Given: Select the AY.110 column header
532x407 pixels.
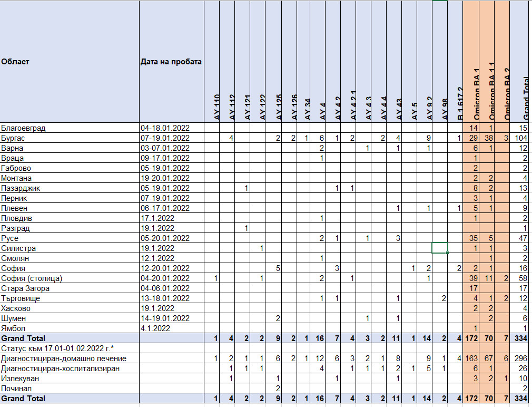Looking at the screenshot, I should [x=212, y=62].
